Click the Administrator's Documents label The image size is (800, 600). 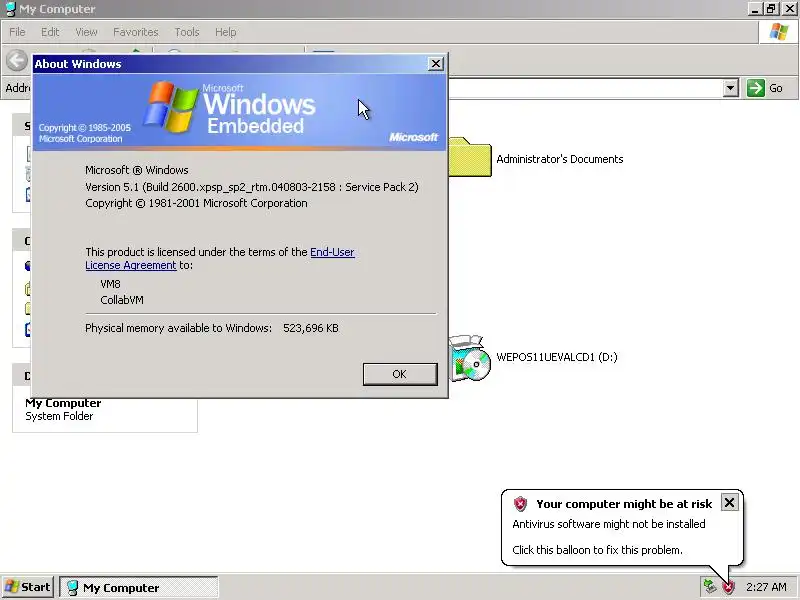tap(560, 159)
